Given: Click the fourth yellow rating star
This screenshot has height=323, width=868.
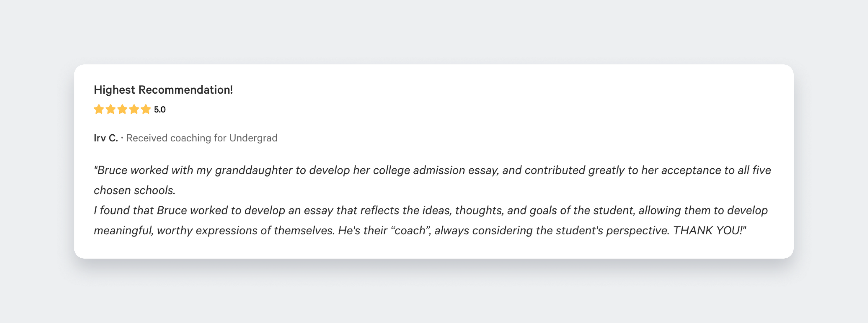Looking at the screenshot, I should pyautogui.click(x=134, y=109).
